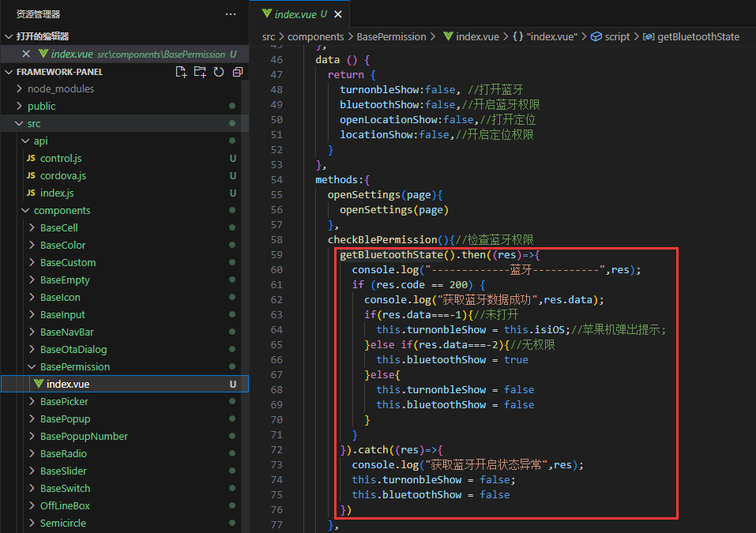This screenshot has width=756, height=533.
Task: Click the "index.vue" braces breadcrumb symbol
Action: click(545, 36)
